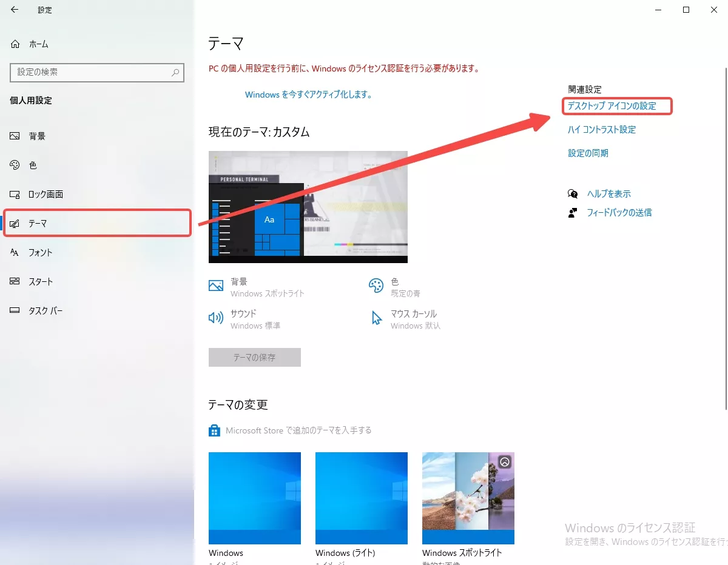Click the home icon beside ホーム
The width and height of the screenshot is (728, 565).
[x=15, y=44]
